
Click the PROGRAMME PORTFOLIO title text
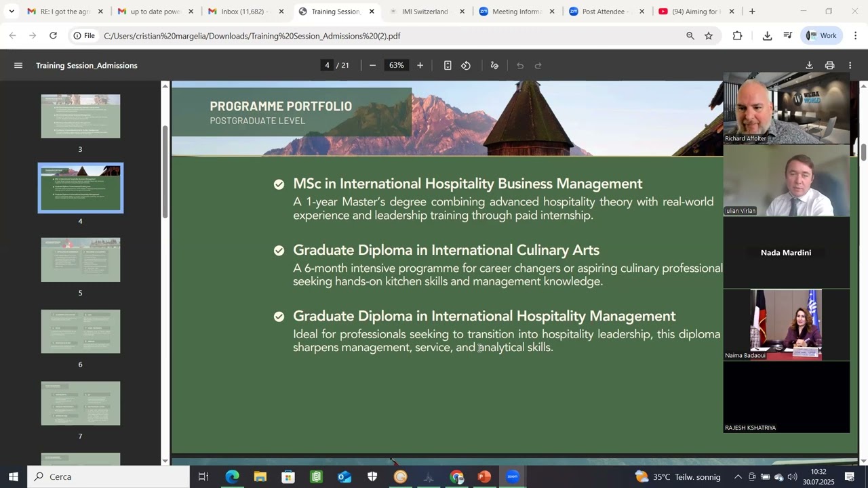click(281, 106)
